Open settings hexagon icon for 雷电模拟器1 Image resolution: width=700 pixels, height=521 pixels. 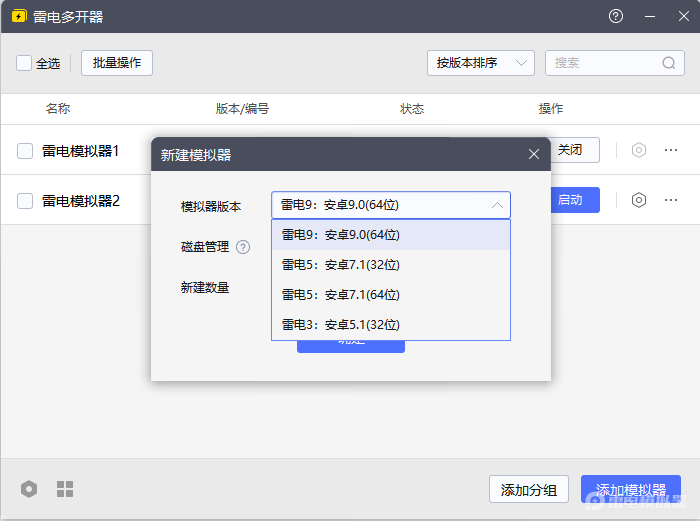click(x=639, y=150)
